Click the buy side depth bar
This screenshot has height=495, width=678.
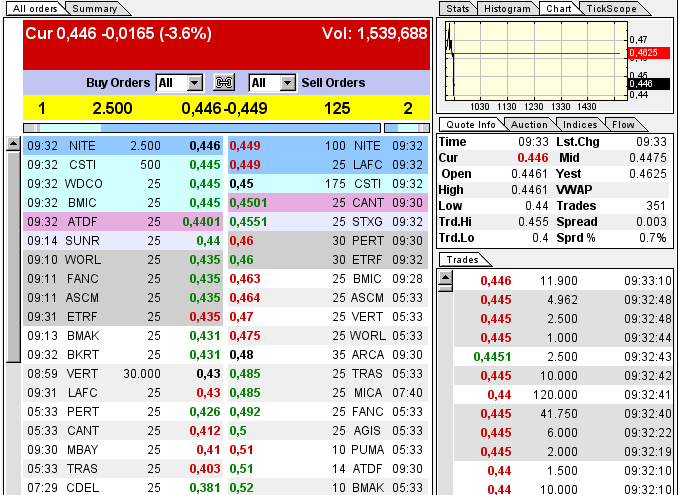(202, 128)
